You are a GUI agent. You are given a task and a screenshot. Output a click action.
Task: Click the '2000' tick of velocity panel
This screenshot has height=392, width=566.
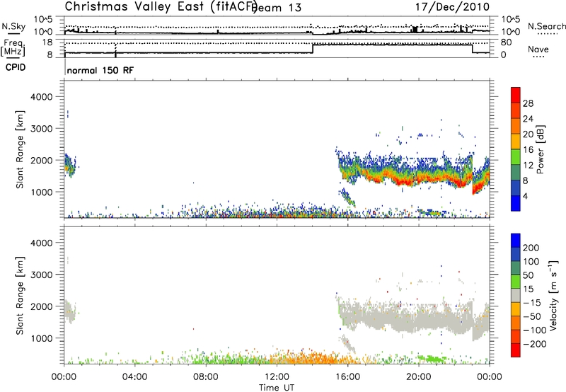click(41, 306)
